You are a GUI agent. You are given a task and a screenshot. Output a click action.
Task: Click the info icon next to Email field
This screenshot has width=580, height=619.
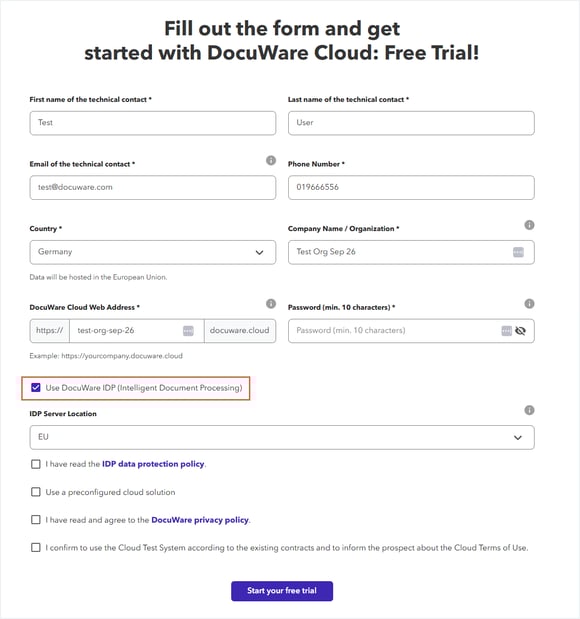(271, 160)
